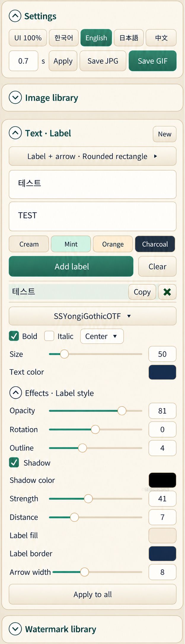Delete the 테스트 label with X icon
The image size is (185, 644).
[x=167, y=292]
